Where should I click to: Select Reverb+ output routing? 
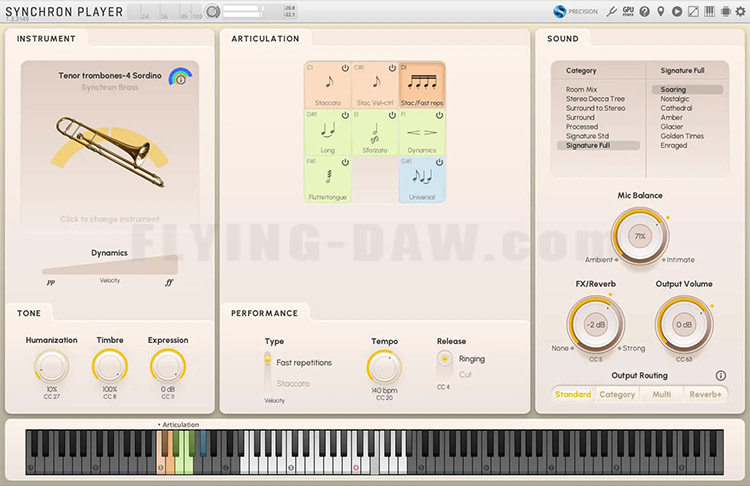pyautogui.click(x=706, y=394)
